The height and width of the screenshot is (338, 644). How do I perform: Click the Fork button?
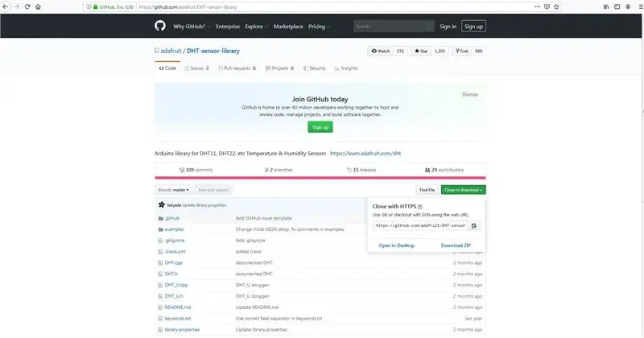coord(461,51)
